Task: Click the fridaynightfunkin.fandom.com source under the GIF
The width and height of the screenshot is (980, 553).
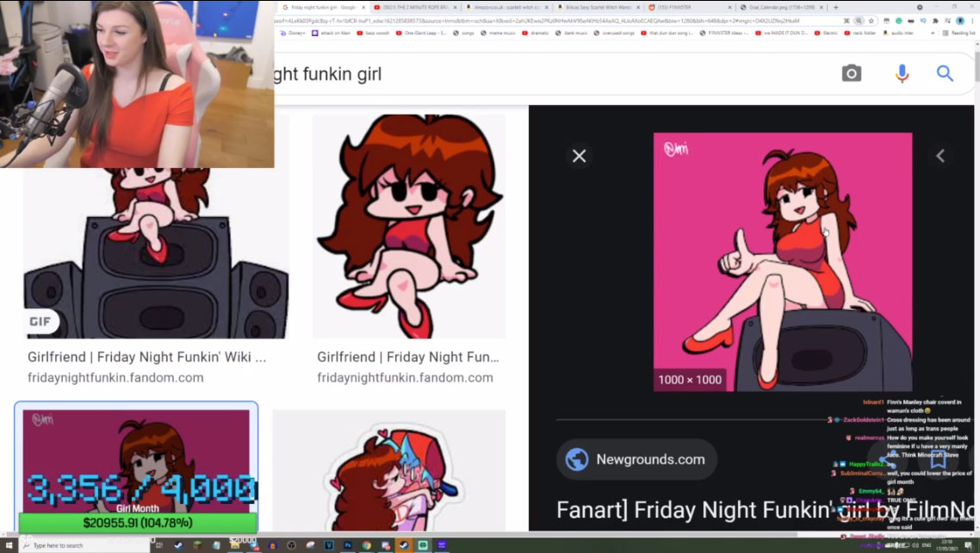Action: [x=115, y=377]
